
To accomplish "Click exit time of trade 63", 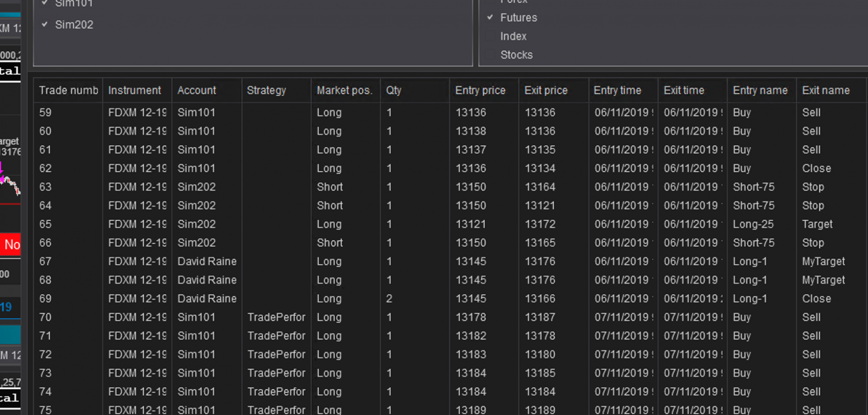I will (692, 187).
